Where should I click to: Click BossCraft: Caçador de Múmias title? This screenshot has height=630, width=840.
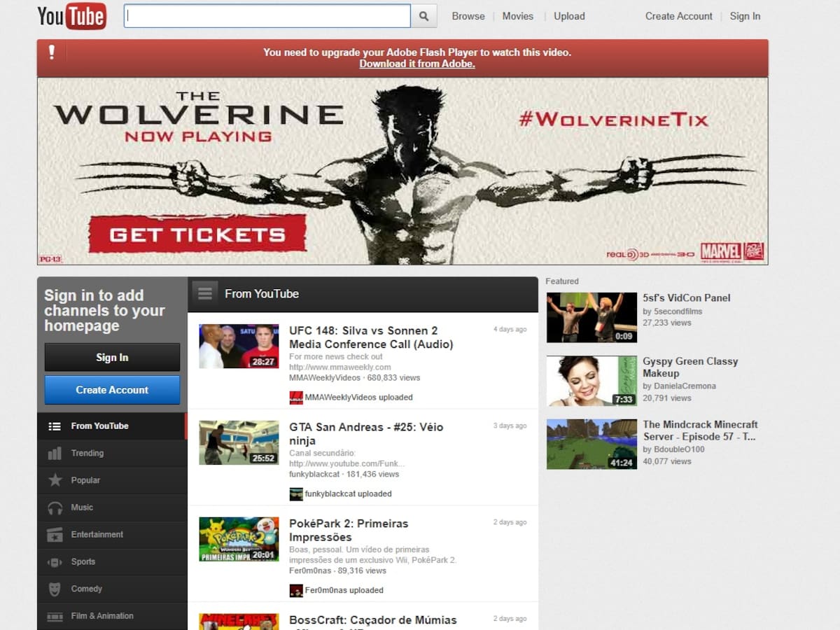pyautogui.click(x=373, y=622)
